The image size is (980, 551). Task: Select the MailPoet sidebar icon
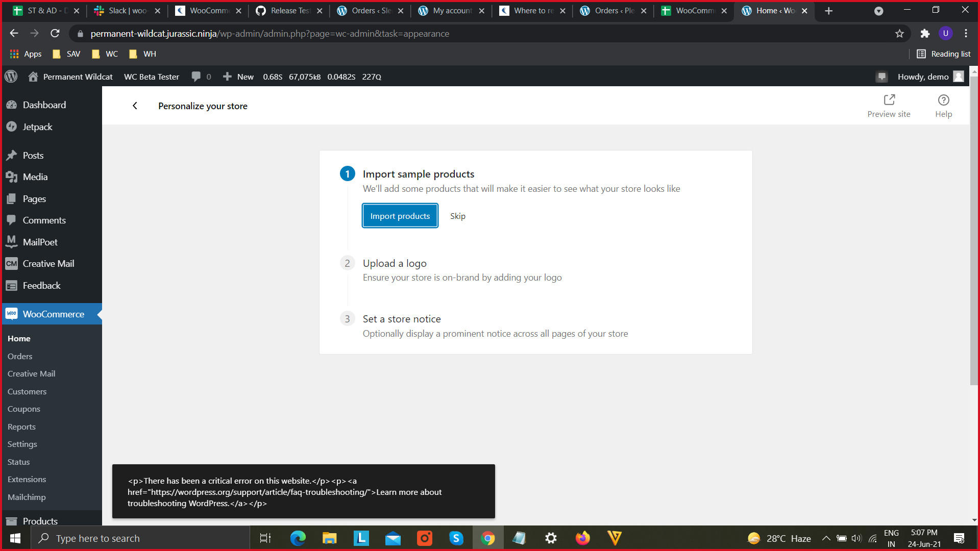pyautogui.click(x=11, y=242)
